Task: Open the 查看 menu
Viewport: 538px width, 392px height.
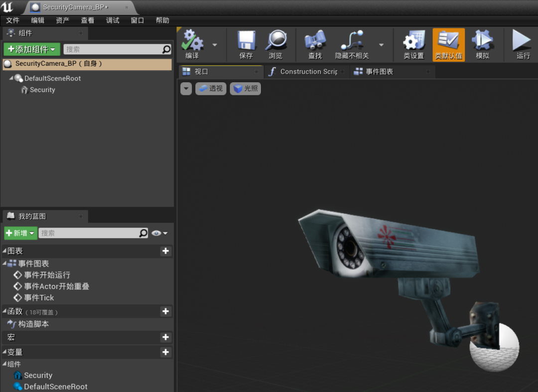Action: 88,20
